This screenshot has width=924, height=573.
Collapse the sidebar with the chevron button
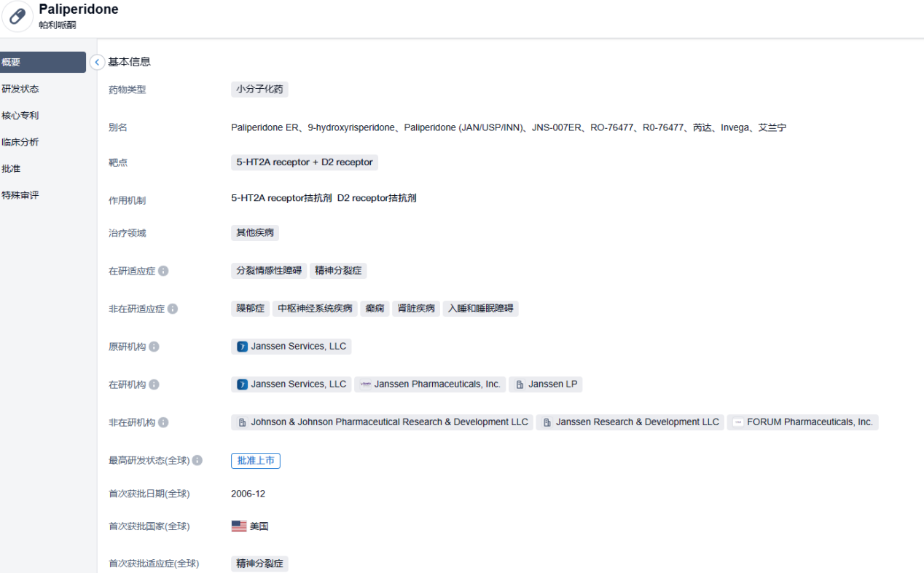[98, 63]
